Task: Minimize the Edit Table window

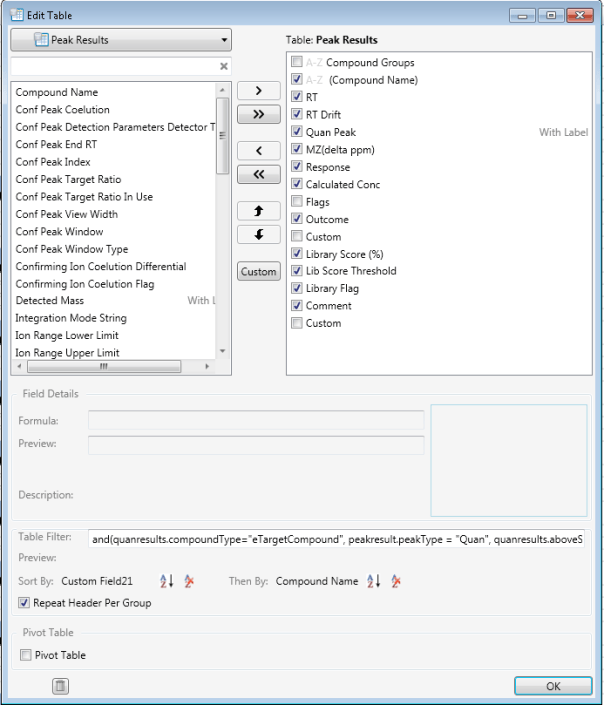Action: (522, 15)
